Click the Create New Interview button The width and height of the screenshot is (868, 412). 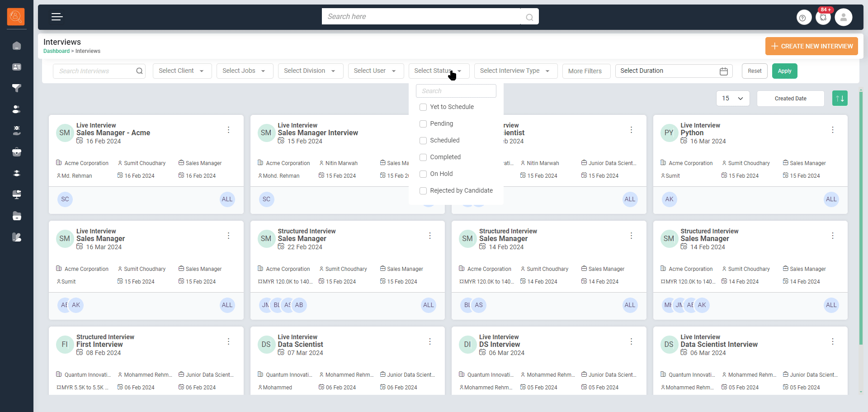811,46
